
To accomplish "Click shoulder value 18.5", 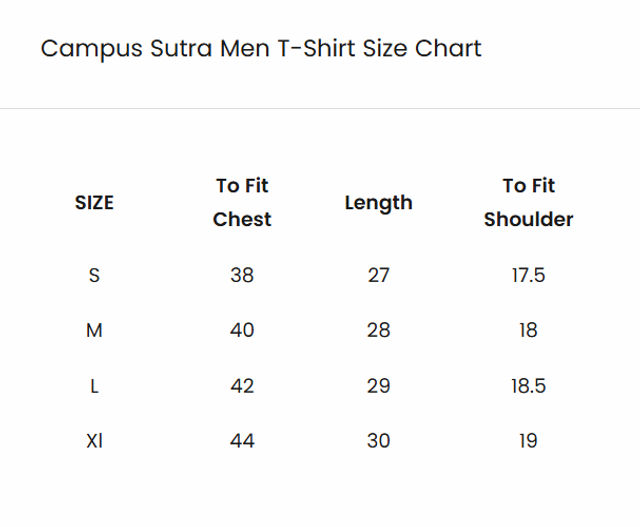I will click(x=529, y=386).
